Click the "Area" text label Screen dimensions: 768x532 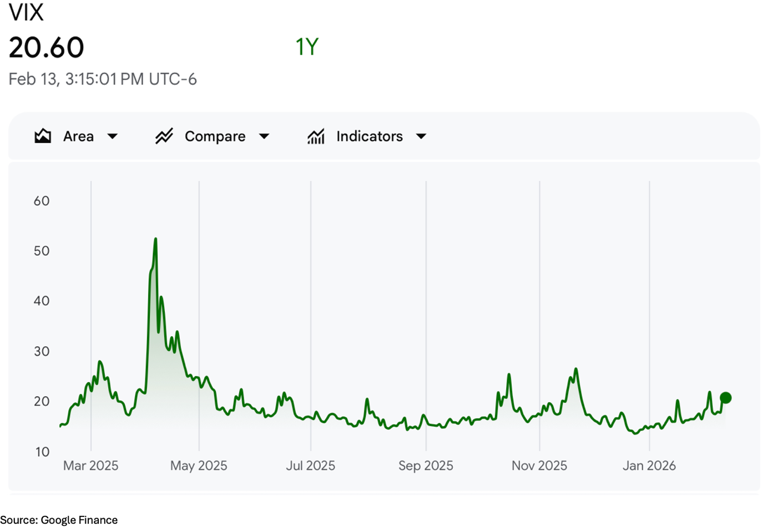[78, 136]
